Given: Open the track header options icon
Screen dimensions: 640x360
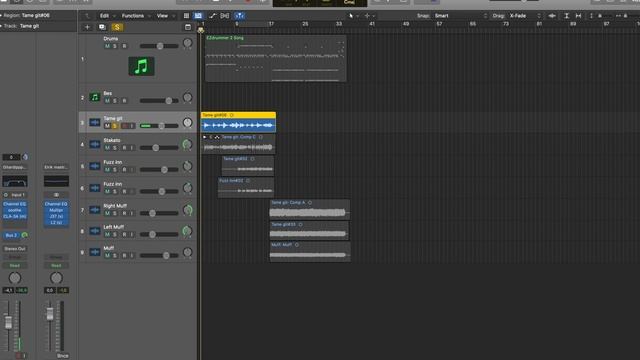Looking at the screenshot, I should pyautogui.click(x=188, y=27).
